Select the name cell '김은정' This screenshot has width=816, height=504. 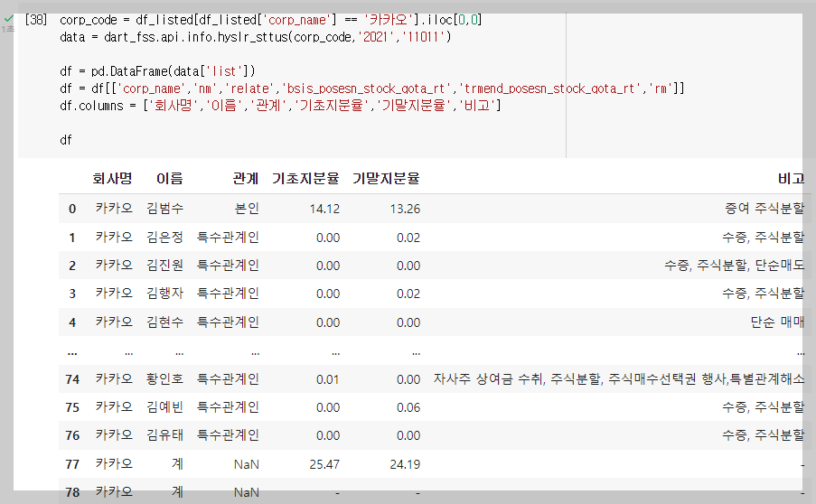(x=165, y=238)
